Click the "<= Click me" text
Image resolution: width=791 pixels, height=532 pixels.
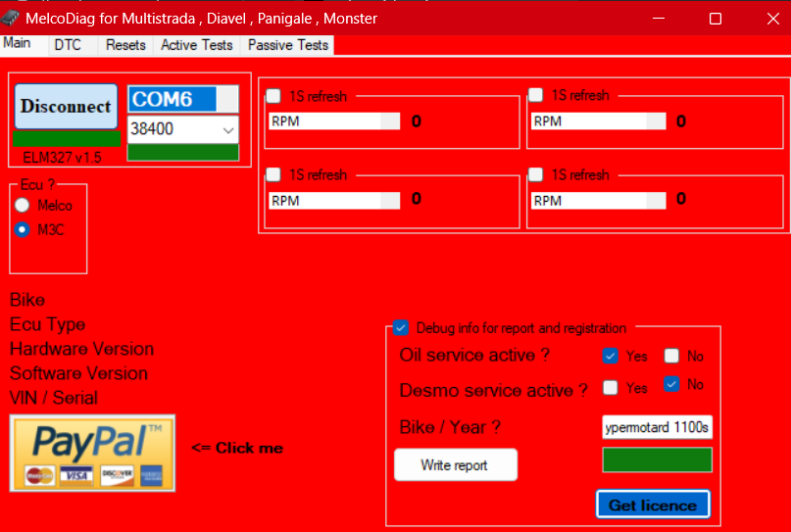point(237,448)
